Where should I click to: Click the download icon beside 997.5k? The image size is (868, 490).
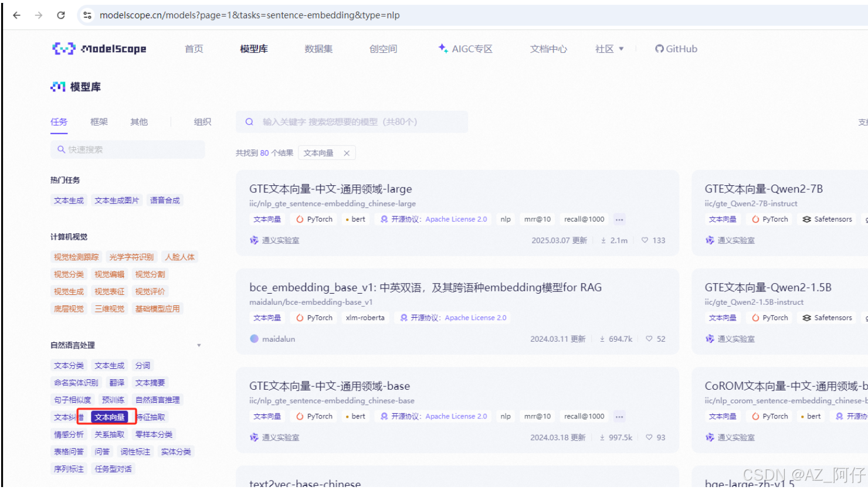[602, 437]
